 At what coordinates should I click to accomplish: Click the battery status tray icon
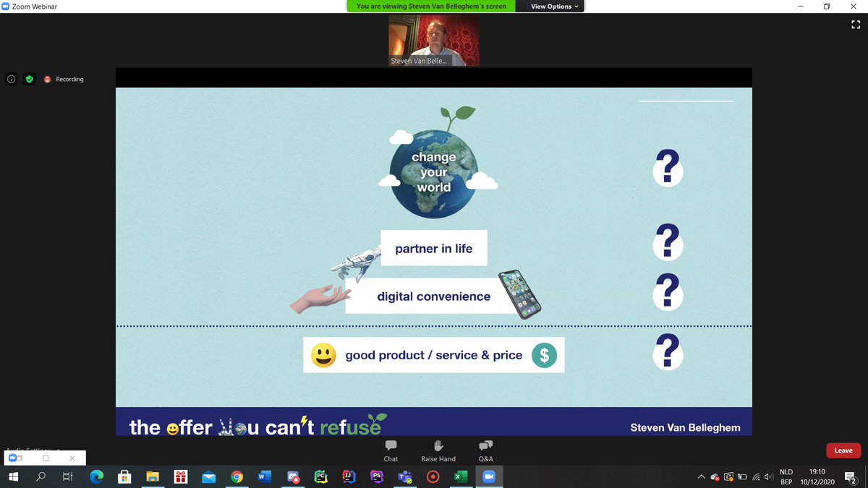(x=741, y=476)
